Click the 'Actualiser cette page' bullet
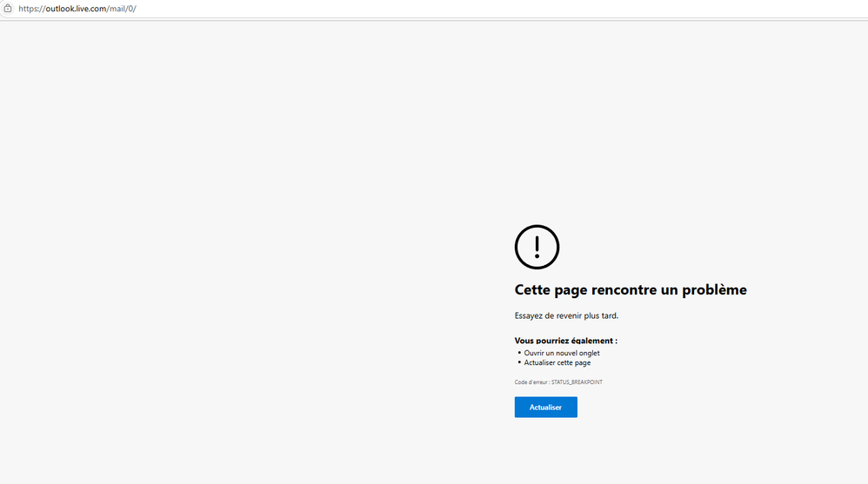 click(x=557, y=363)
